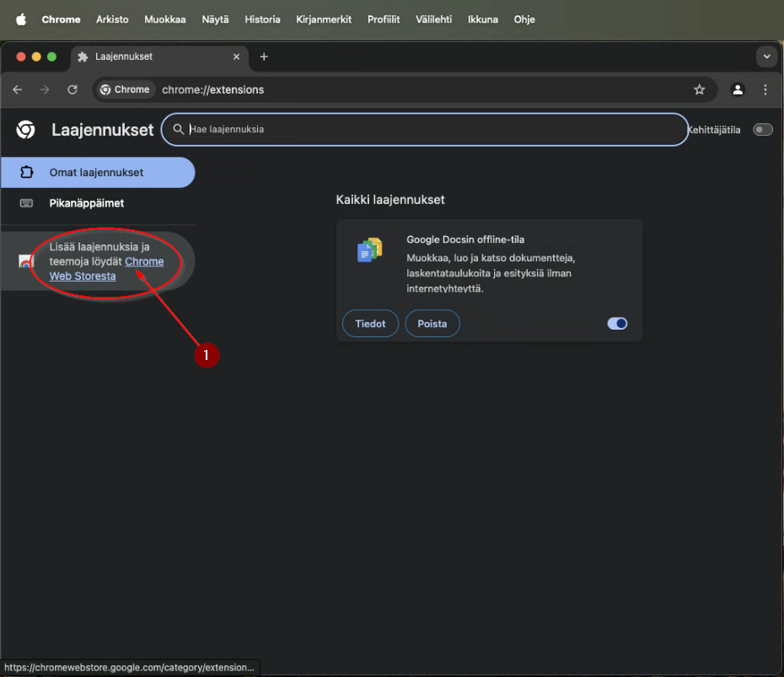This screenshot has width=784, height=677.
Task: Click the Chrome site info chip
Action: tap(125, 89)
